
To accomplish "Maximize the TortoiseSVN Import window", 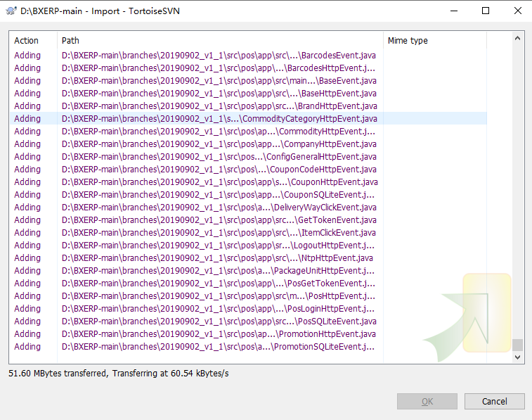I will pos(486,11).
